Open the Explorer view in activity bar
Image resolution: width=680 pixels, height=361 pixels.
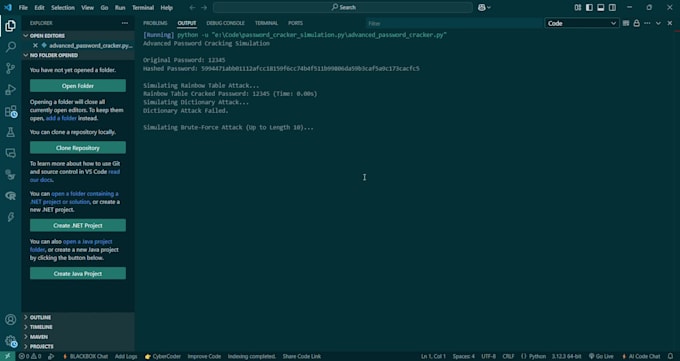pyautogui.click(x=10, y=26)
